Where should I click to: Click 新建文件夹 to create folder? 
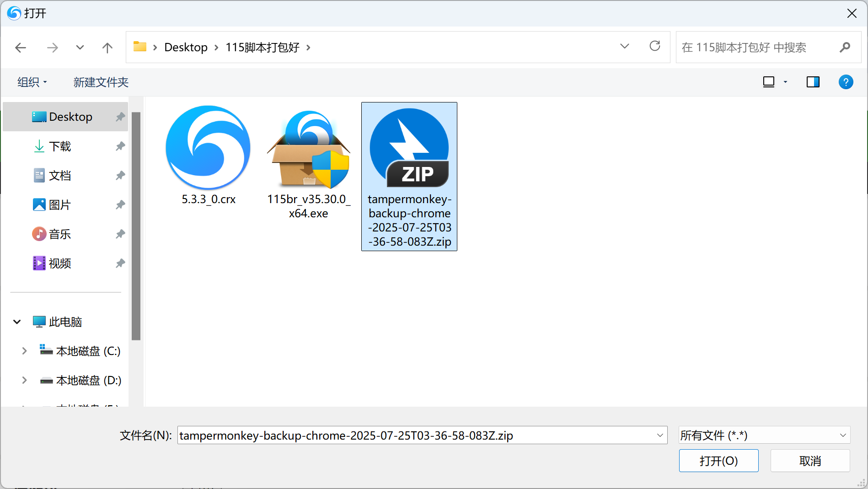tap(101, 82)
